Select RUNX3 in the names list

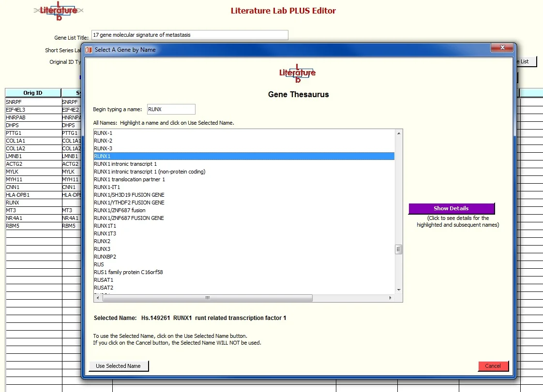[244, 249]
